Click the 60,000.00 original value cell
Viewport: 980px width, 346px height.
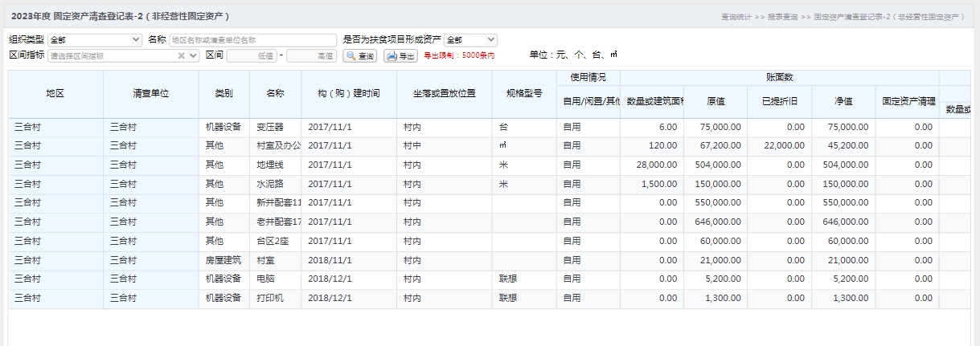716,241
